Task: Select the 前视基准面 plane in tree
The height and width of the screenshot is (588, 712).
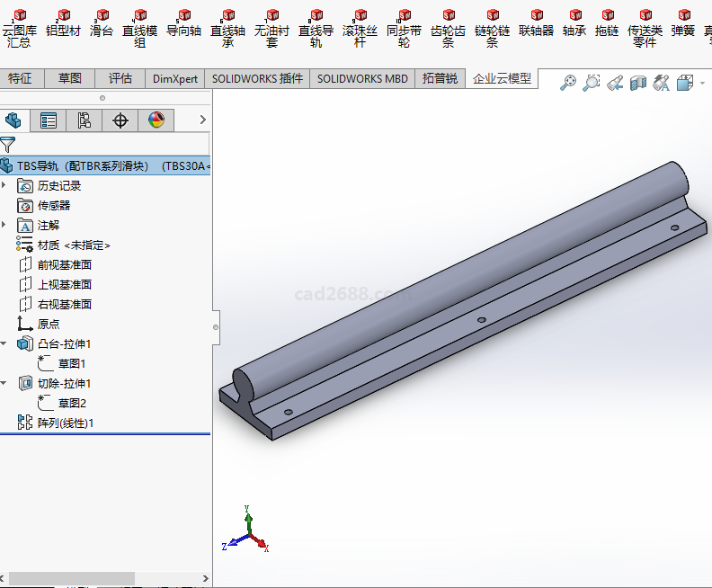Action: pos(64,264)
